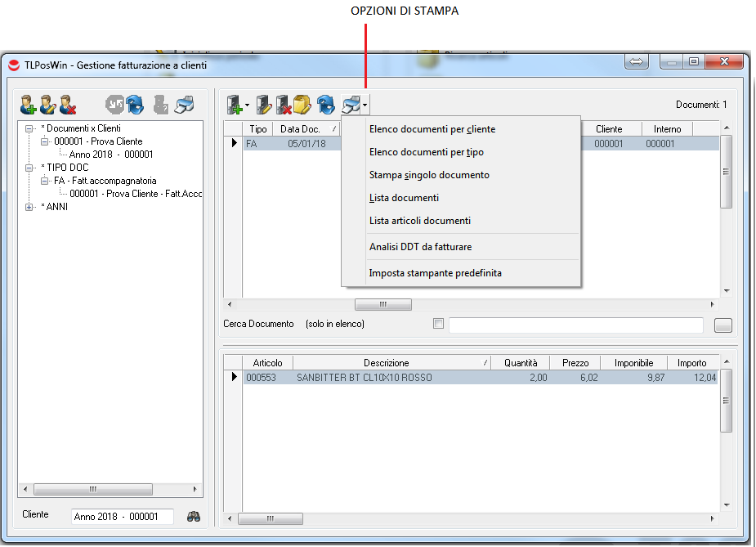Sort articles by Descrizione column header
This screenshot has height=547, width=756.
[386, 363]
